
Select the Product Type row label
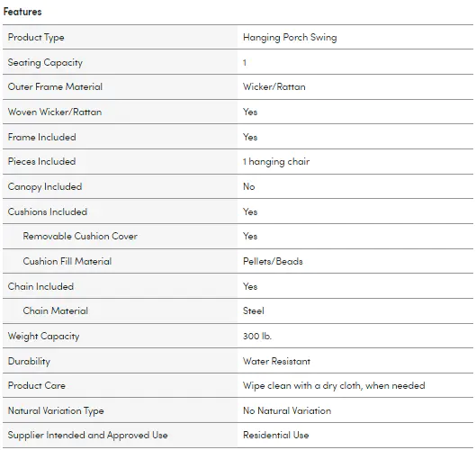[36, 38]
